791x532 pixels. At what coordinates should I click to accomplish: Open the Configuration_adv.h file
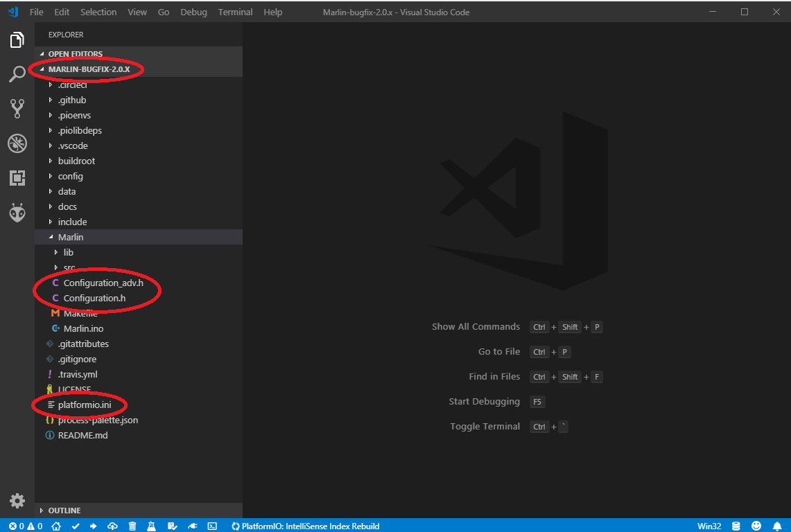139,283
